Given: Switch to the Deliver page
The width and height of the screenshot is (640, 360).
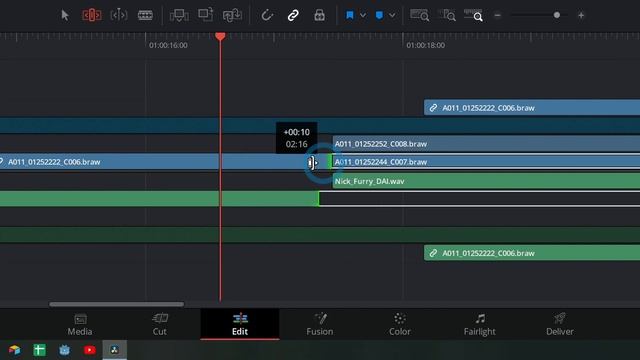Looking at the screenshot, I should (x=560, y=324).
